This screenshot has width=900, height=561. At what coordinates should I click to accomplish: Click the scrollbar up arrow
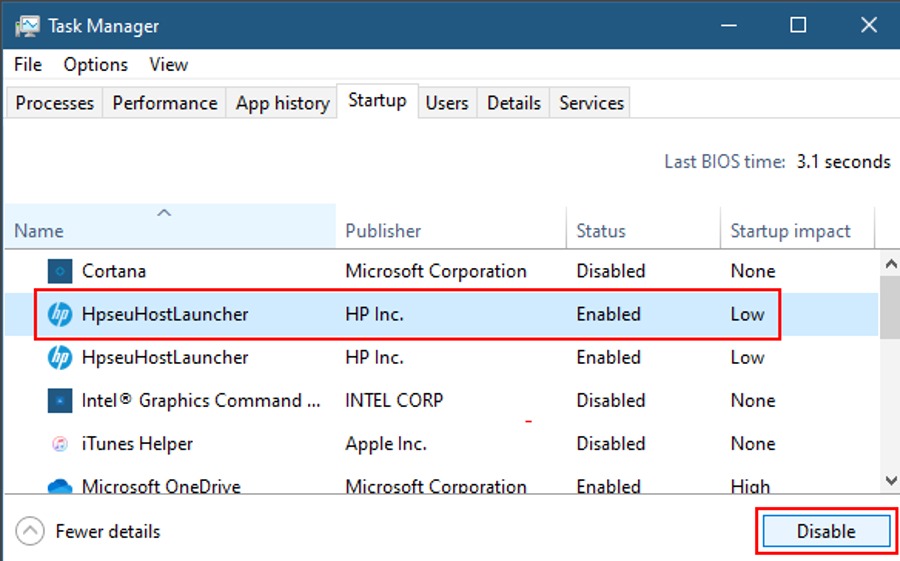(x=891, y=264)
